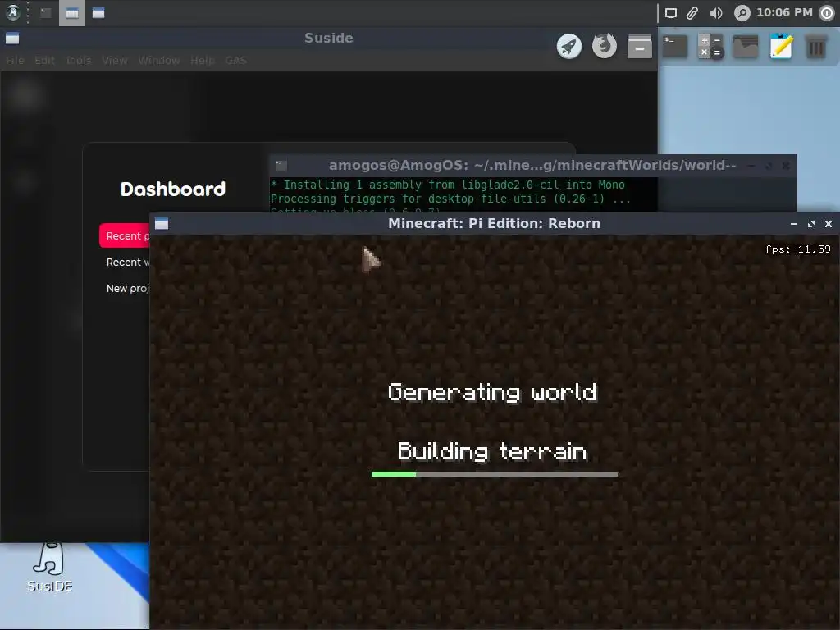Minimize the Minecraft window
The width and height of the screenshot is (840, 630).
794,224
